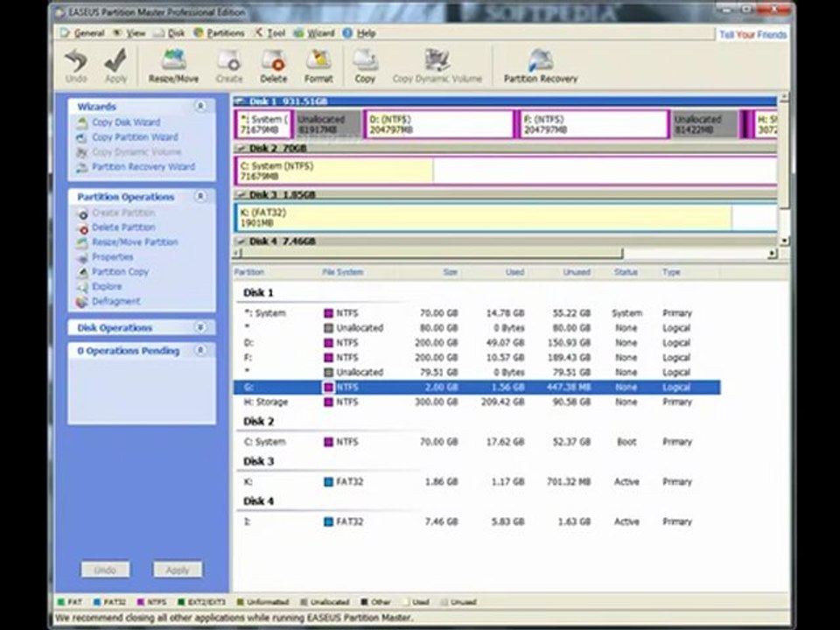This screenshot has height=630, width=840.
Task: Select the 80.00 GB Unallocated row
Action: pyautogui.click(x=477, y=328)
